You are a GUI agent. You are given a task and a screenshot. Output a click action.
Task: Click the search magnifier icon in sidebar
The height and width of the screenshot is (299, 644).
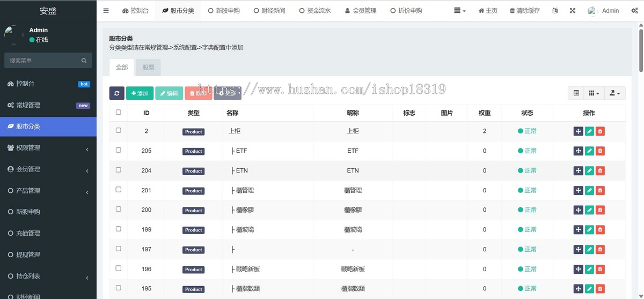pyautogui.click(x=84, y=61)
